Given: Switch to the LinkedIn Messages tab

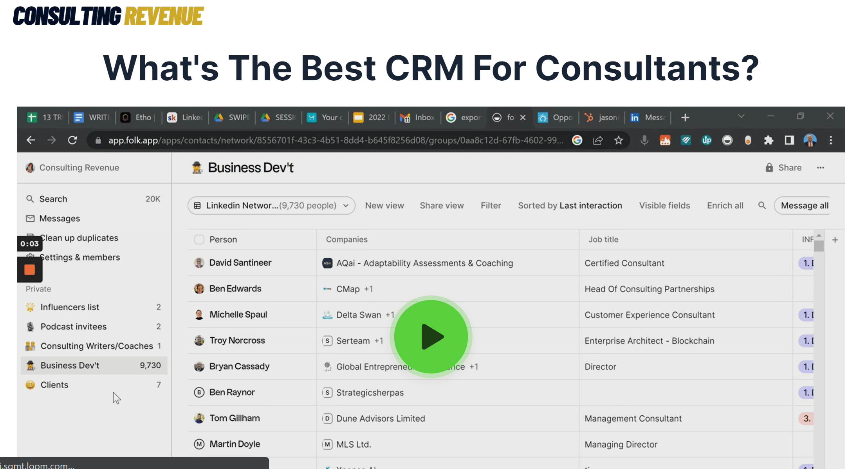Looking at the screenshot, I should click(648, 118).
